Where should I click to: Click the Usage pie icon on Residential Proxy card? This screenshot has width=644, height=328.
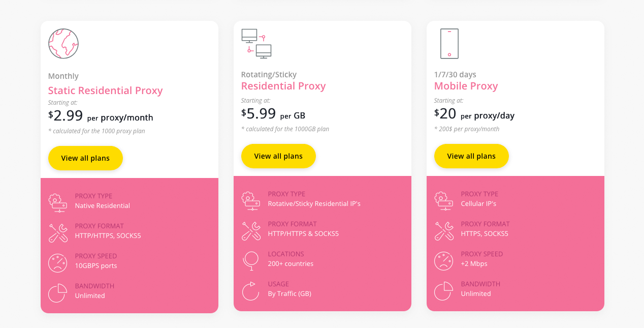250,290
